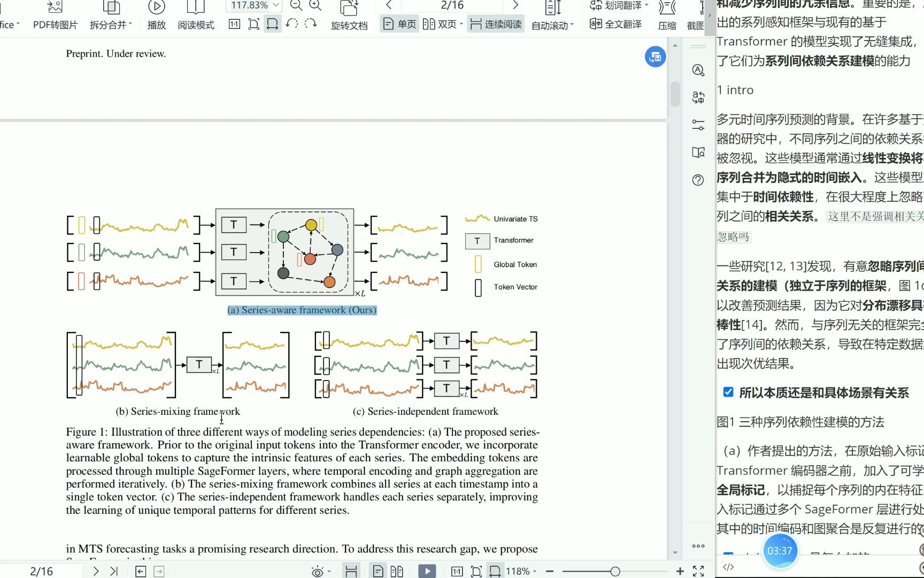Image resolution: width=924 pixels, height=578 pixels.
Task: Expand the toolbar overflow chevron
Action: point(710,15)
